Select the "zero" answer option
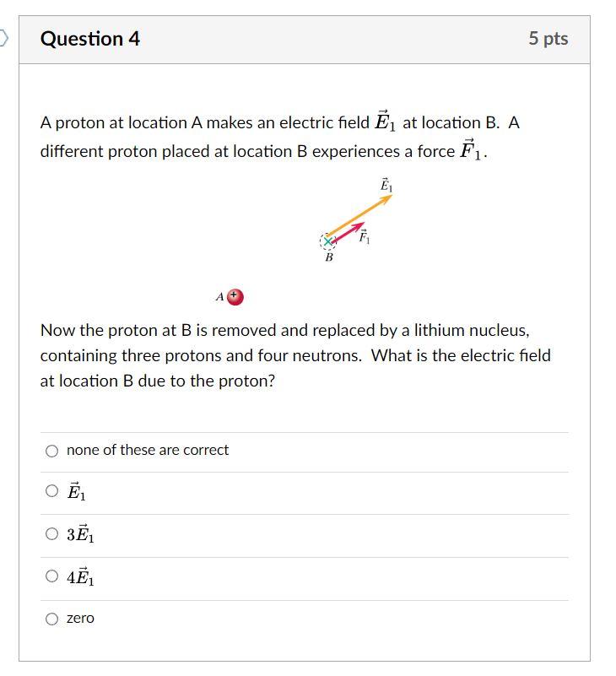 (51, 619)
